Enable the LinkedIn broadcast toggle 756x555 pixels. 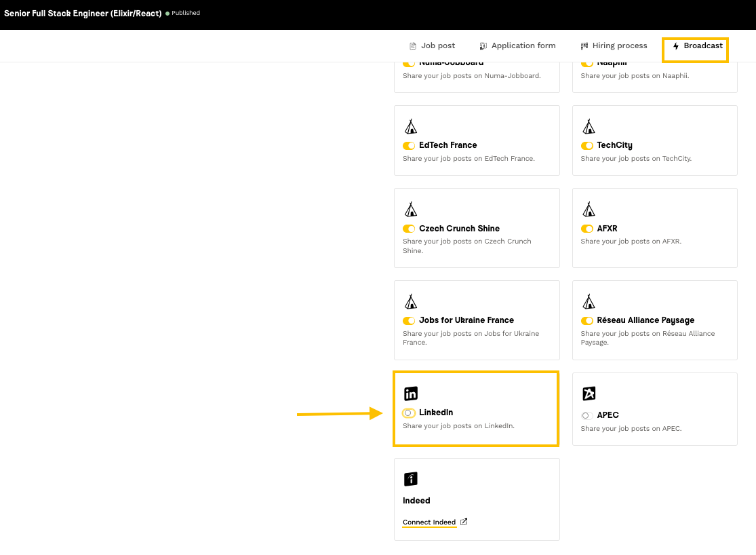pos(408,413)
